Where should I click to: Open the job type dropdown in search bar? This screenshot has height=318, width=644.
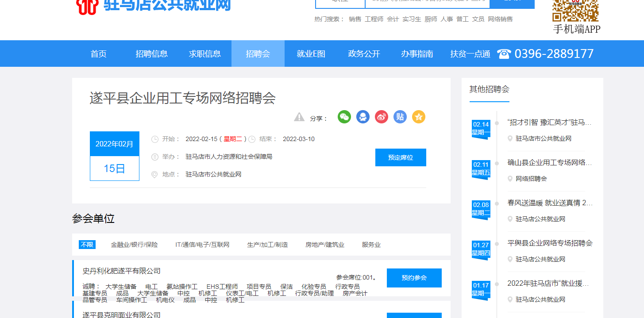[x=340, y=4]
